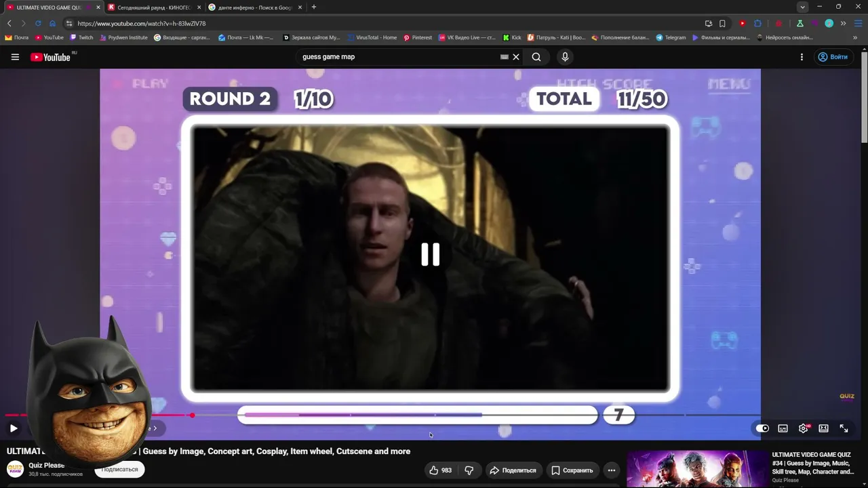Open browser profile avatar
868x488 pixels.
(829, 23)
